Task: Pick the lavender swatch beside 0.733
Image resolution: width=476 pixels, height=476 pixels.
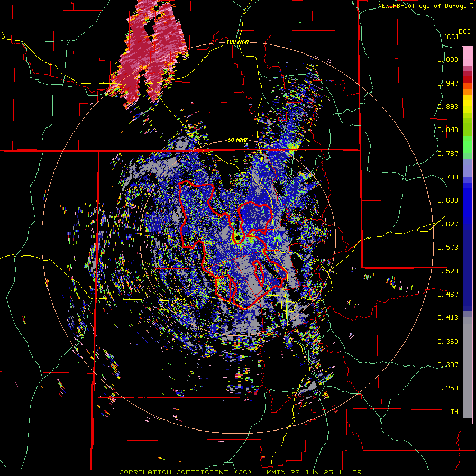Action: click(x=467, y=169)
